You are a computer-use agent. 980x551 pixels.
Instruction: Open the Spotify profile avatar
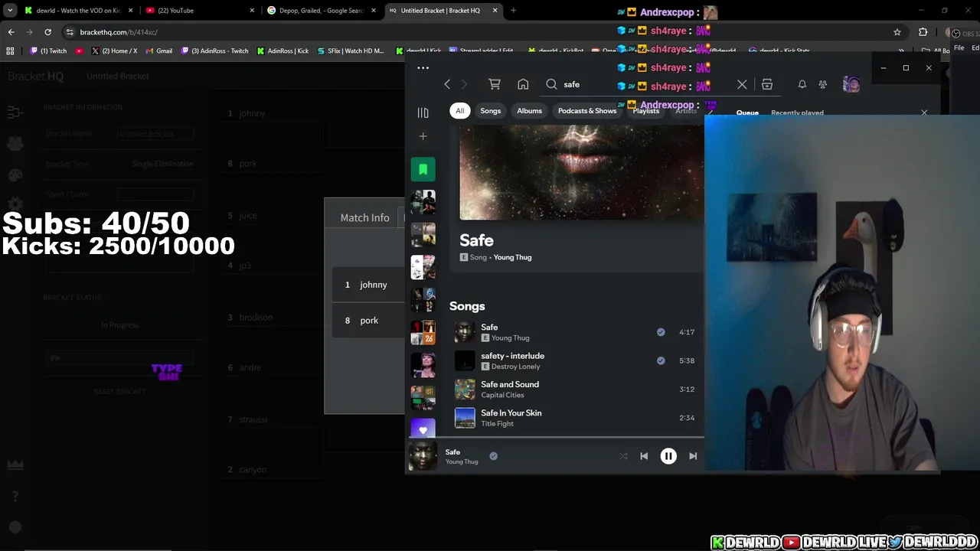(x=851, y=84)
